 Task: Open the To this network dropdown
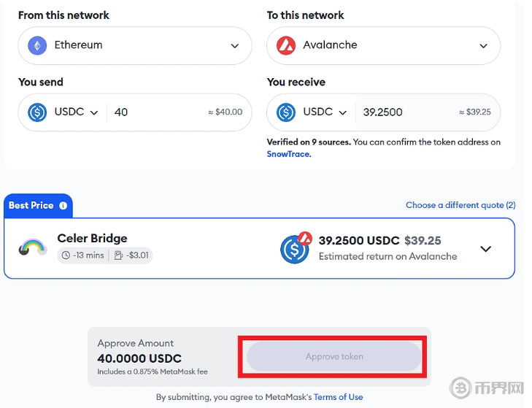483,46
